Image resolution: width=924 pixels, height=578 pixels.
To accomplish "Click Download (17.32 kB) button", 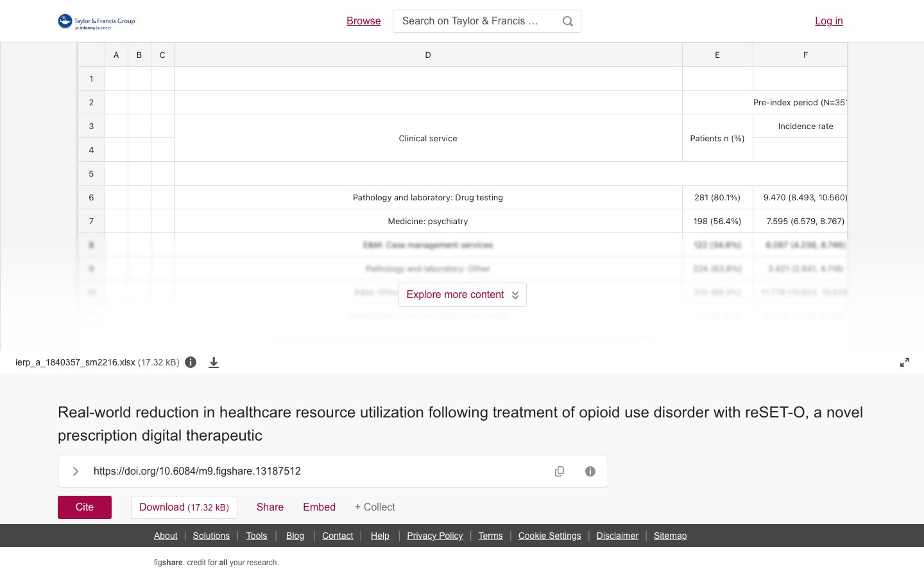I will click(x=184, y=507).
